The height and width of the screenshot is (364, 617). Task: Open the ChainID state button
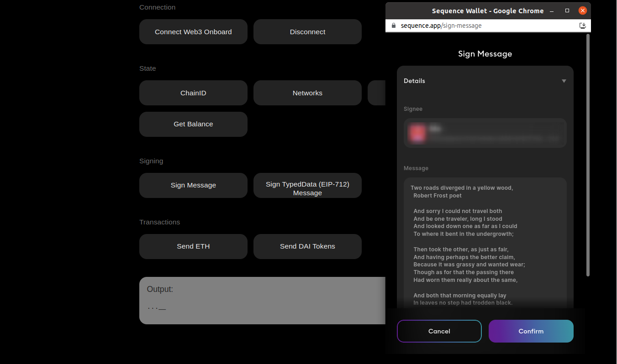[193, 93]
